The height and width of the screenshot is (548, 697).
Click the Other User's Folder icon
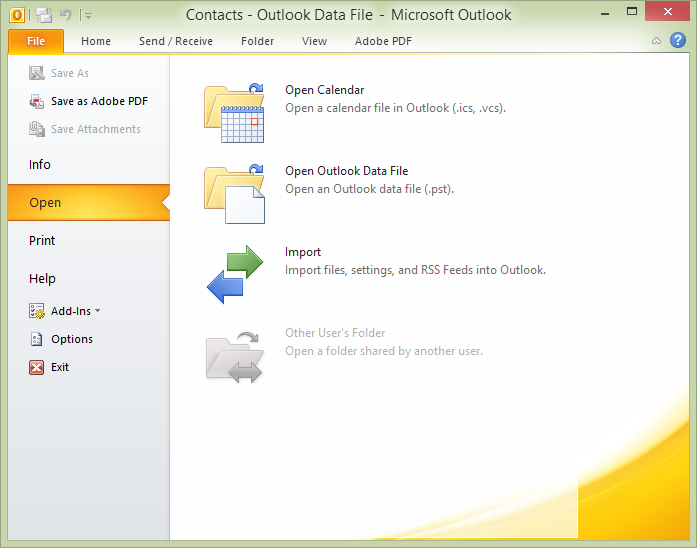click(235, 356)
